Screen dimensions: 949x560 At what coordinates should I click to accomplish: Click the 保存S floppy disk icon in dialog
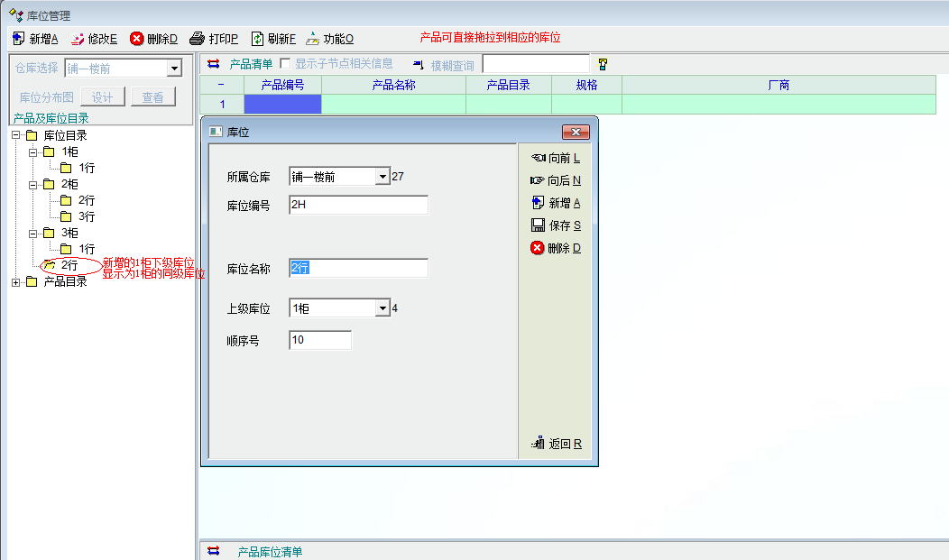point(538,225)
